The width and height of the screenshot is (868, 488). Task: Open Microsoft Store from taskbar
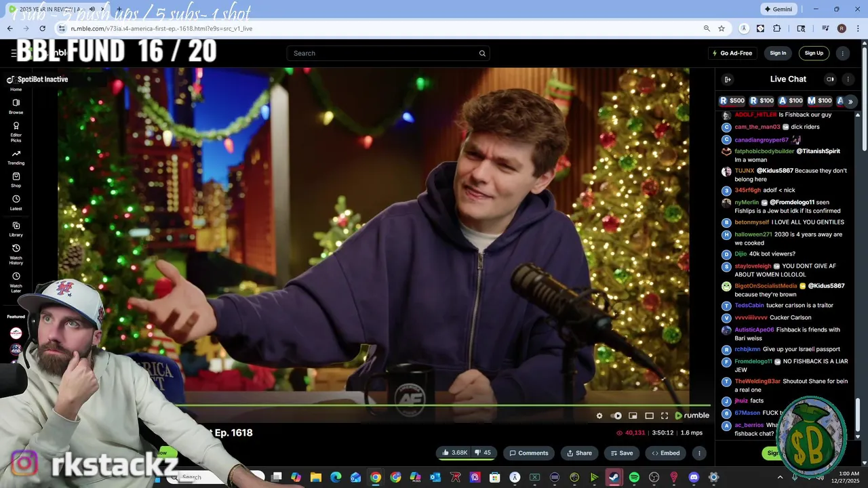coord(494,477)
